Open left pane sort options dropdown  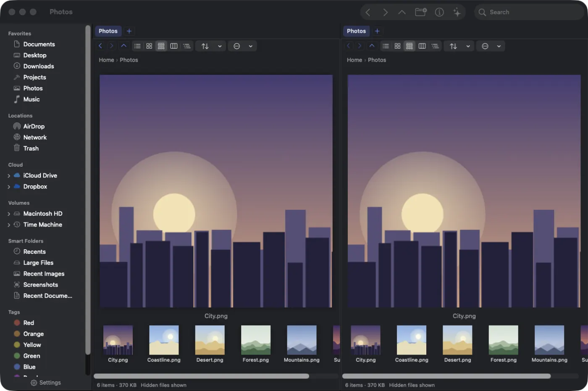click(211, 46)
